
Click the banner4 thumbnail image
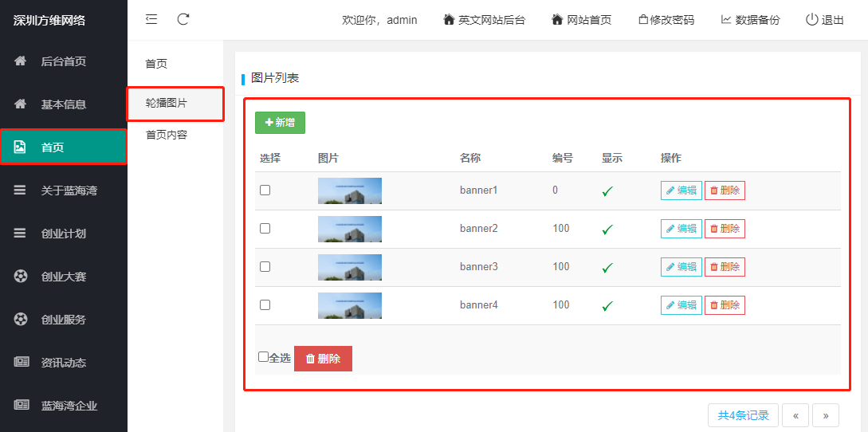[350, 305]
